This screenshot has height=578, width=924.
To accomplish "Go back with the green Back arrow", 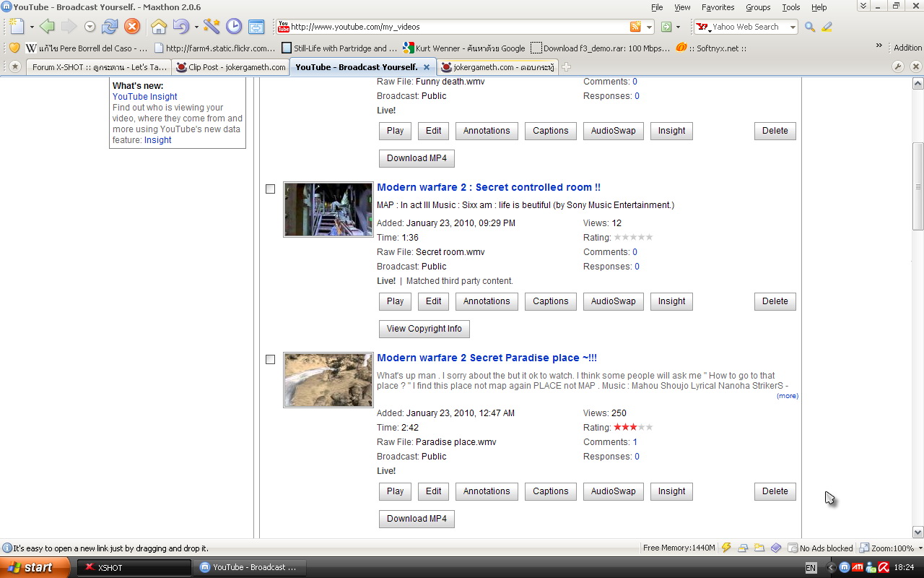I will click(x=48, y=27).
